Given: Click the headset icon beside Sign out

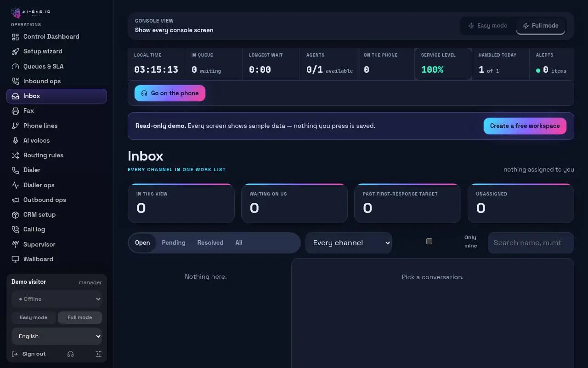Looking at the screenshot, I should click(x=70, y=354).
